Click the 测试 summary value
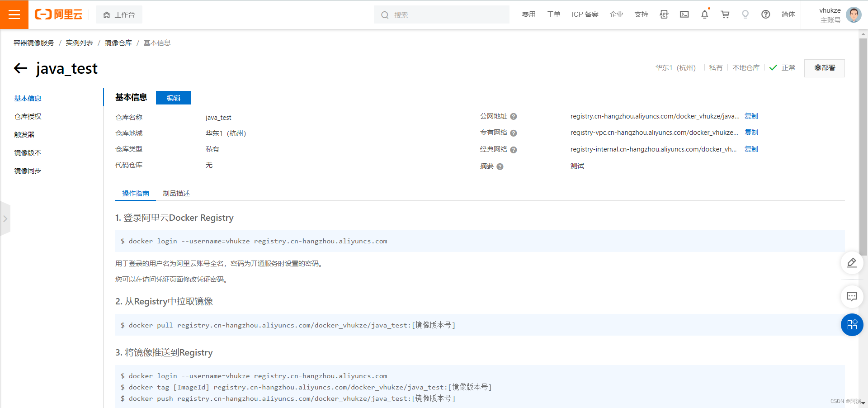The image size is (868, 408). coord(577,166)
